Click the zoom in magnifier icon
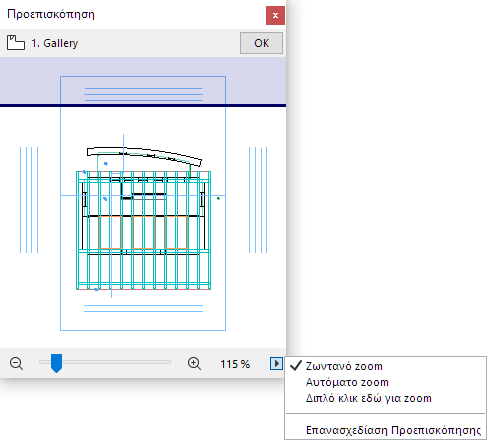This screenshot has height=442, width=489. (194, 363)
